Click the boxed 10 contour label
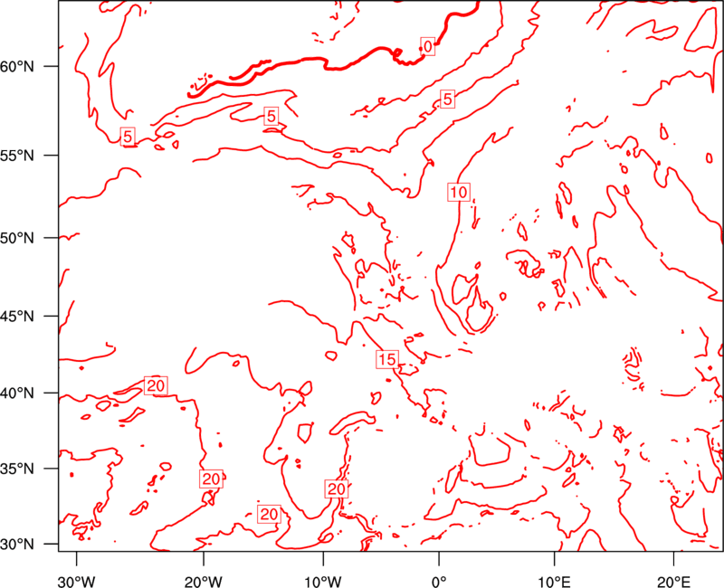 click(x=459, y=192)
